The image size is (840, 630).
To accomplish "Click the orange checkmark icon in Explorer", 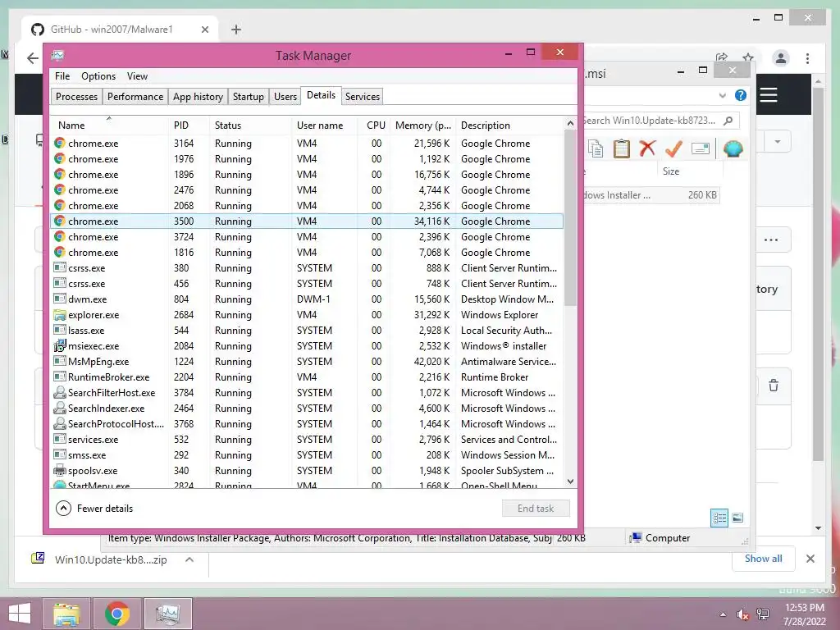I will [673, 148].
